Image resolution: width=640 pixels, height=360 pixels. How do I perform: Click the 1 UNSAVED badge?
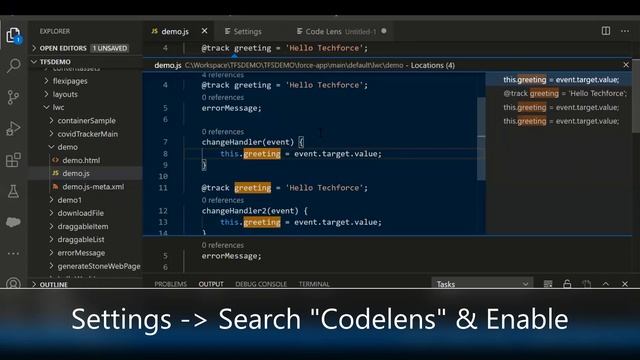coord(110,48)
